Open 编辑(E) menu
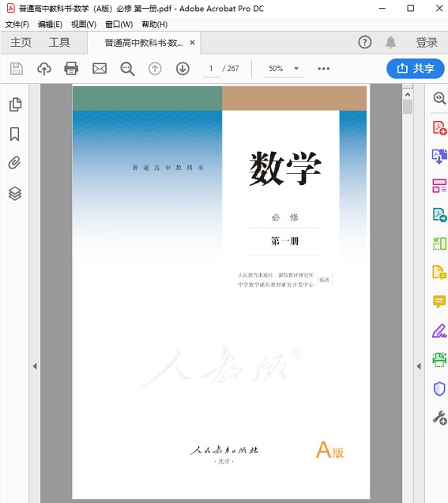448x503 pixels. pos(50,25)
